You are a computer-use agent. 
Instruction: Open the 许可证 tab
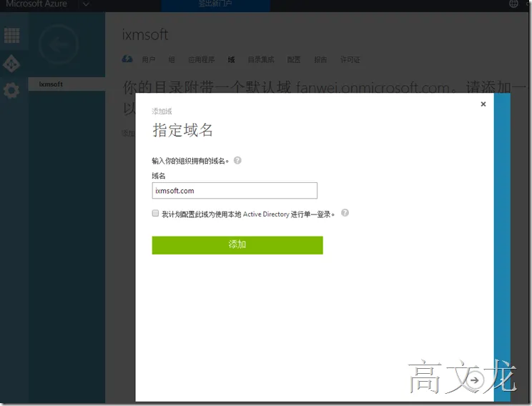pyautogui.click(x=350, y=60)
